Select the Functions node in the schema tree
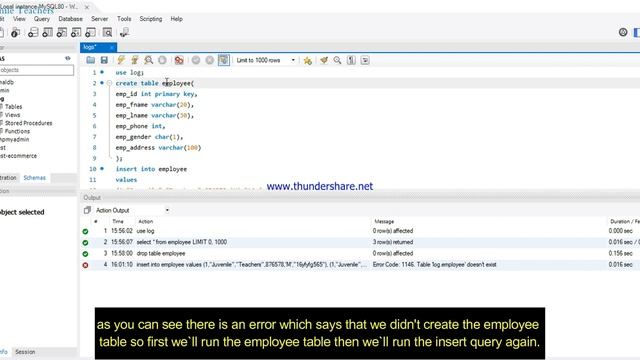The height and width of the screenshot is (360, 640). 17,131
